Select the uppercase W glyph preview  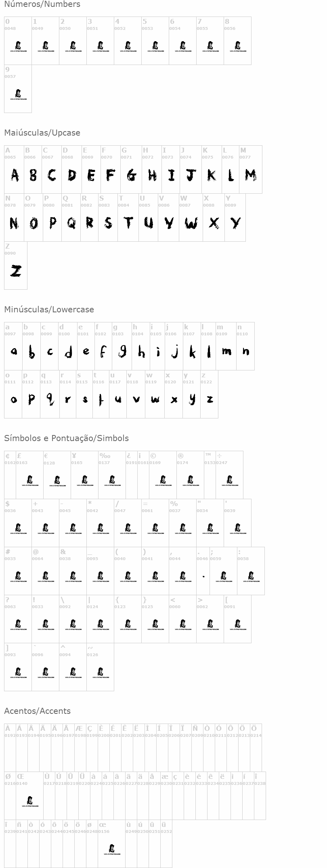(191, 223)
